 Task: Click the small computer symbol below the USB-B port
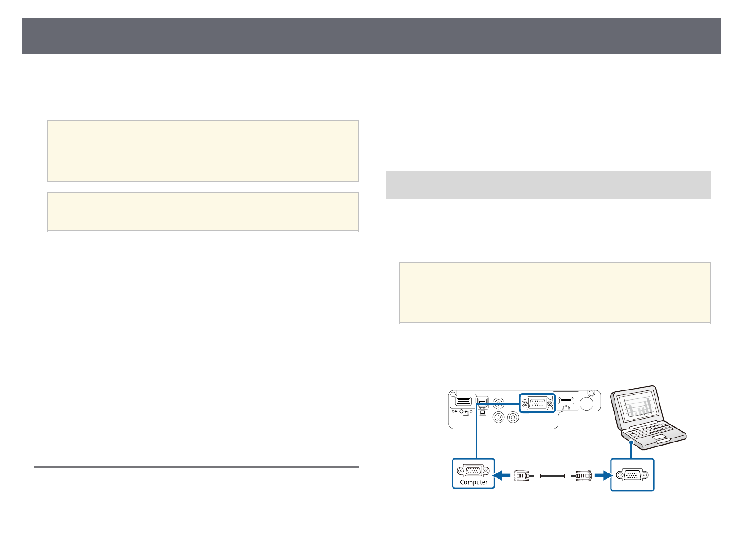point(483,413)
